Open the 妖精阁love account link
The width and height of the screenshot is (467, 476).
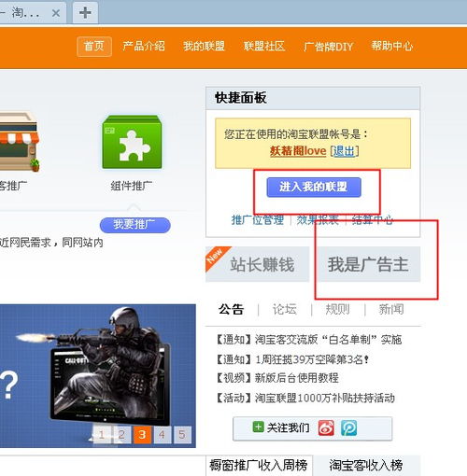298,151
